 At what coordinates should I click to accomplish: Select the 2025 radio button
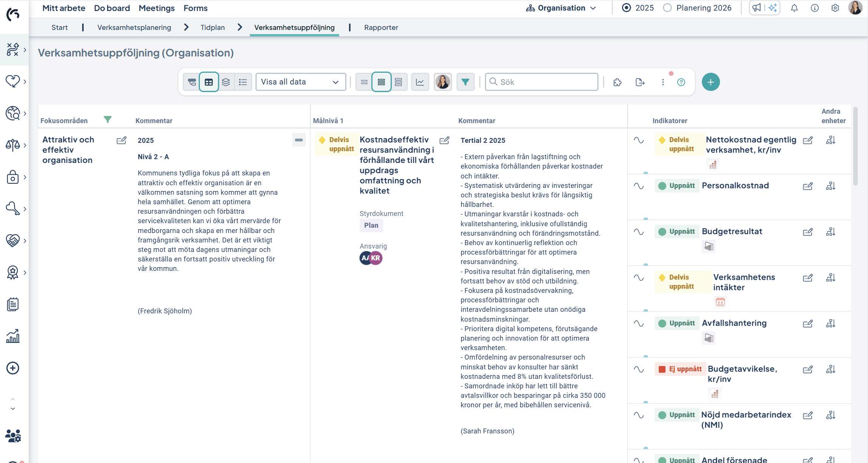(x=626, y=8)
